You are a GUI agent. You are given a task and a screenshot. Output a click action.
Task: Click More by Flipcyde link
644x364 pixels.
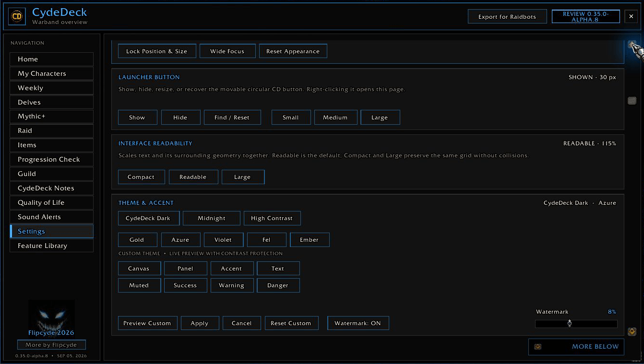click(x=51, y=345)
